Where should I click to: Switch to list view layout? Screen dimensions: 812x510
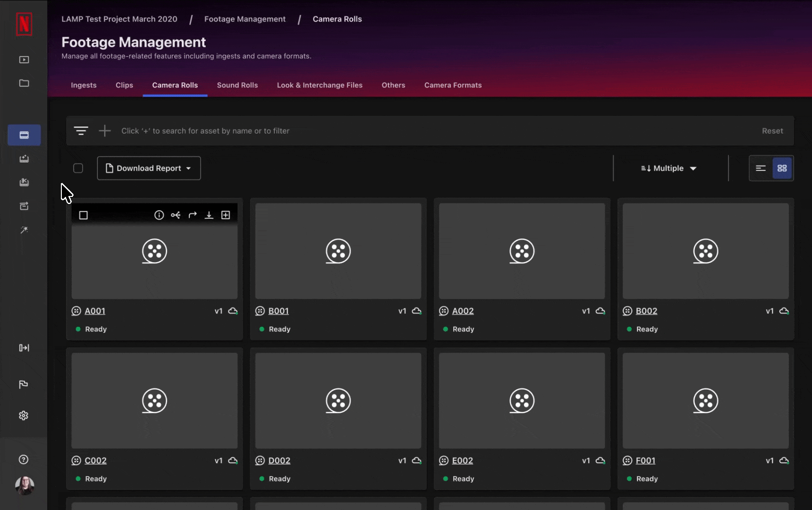tap(761, 168)
